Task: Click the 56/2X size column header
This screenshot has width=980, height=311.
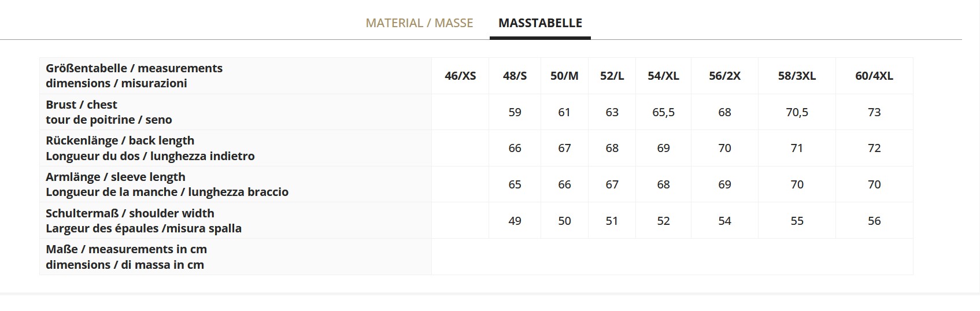Action: pyautogui.click(x=724, y=76)
